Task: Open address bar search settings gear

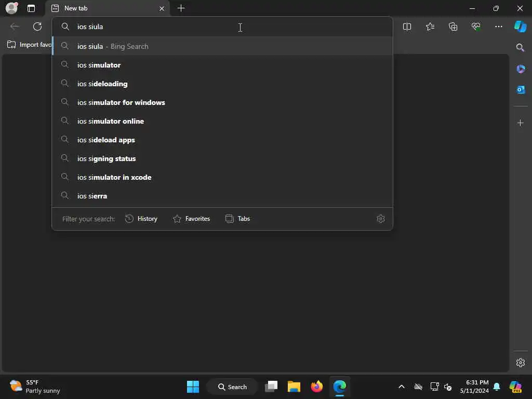Action: tap(381, 219)
